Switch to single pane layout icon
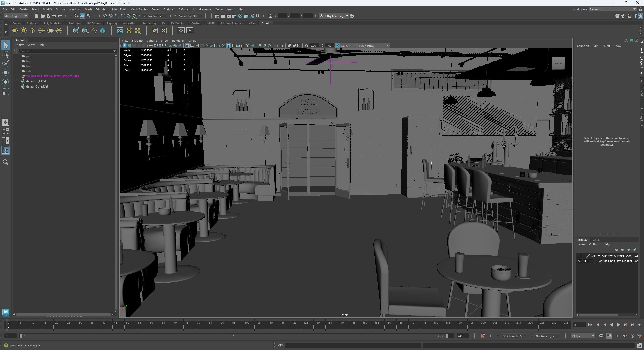644x350 pixels. pyautogui.click(x=6, y=122)
